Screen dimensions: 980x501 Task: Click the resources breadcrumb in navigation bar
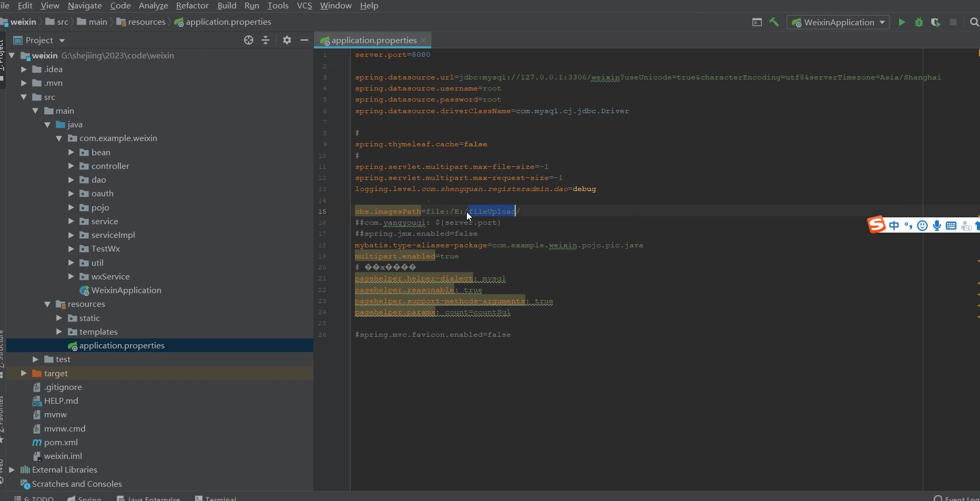(x=146, y=22)
